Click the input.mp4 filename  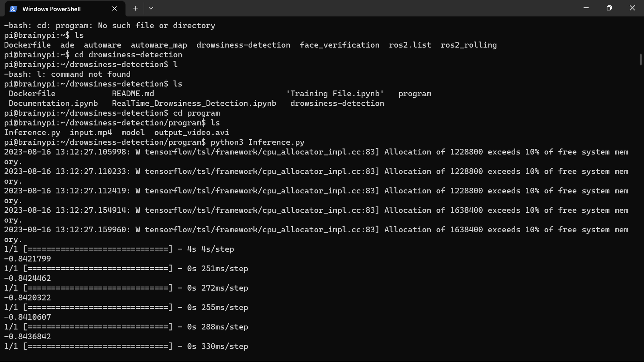90,132
